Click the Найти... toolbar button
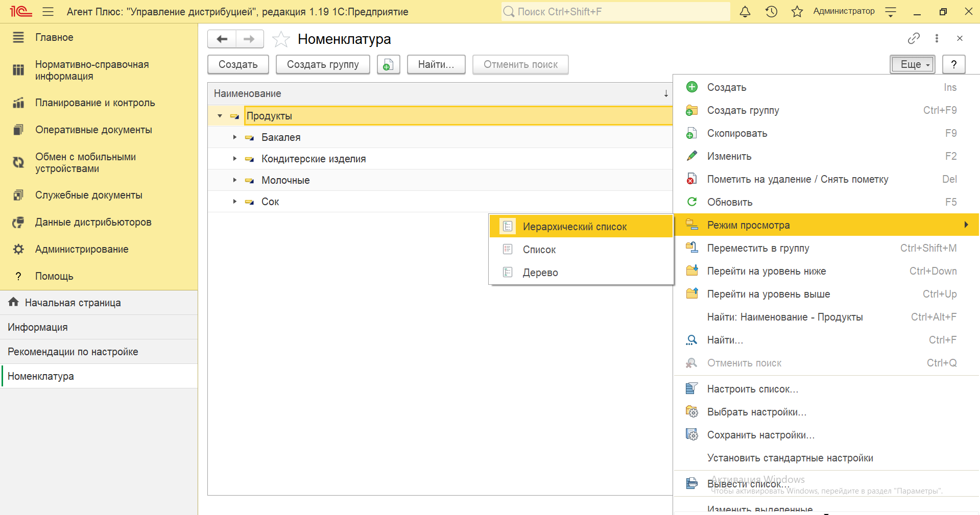This screenshot has width=980, height=515. point(436,64)
